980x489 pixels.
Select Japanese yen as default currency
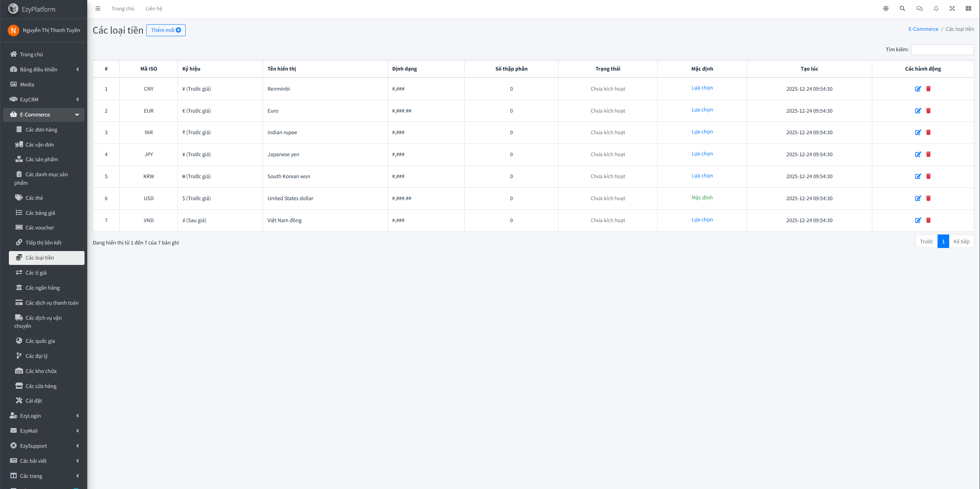click(x=702, y=154)
